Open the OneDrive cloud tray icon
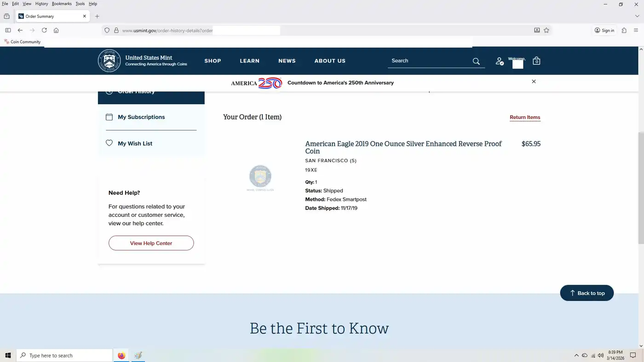This screenshot has height=362, width=644. pyautogui.click(x=585, y=356)
